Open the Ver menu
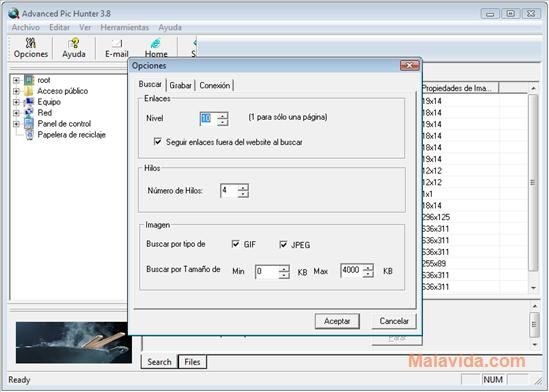This screenshot has width=549, height=392. click(85, 27)
